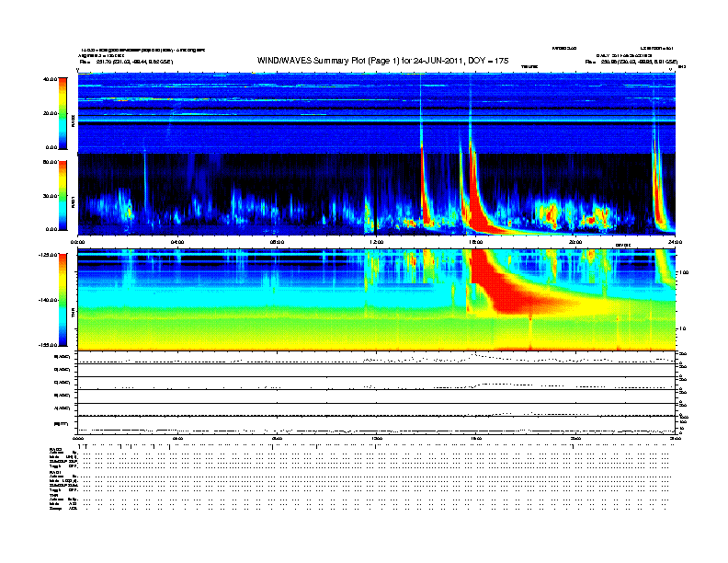
Task: Click the RAD1 color scale bar
Action: click(x=63, y=196)
